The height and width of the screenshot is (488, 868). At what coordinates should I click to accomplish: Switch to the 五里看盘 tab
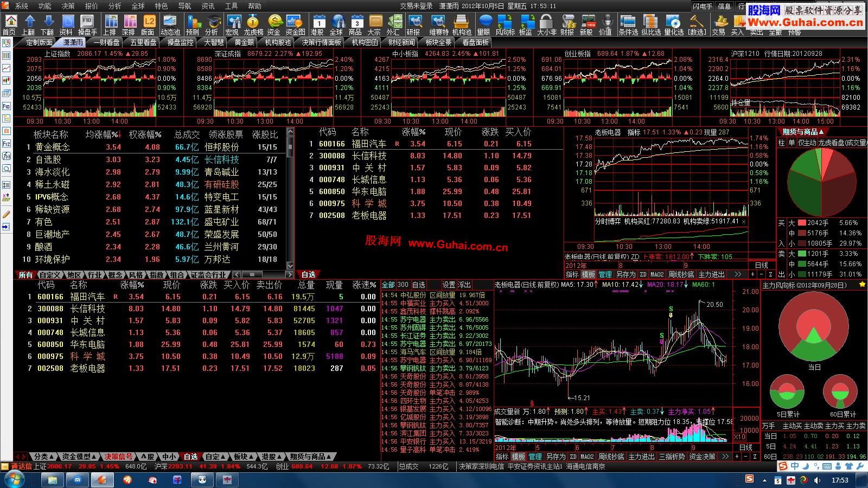tap(143, 42)
